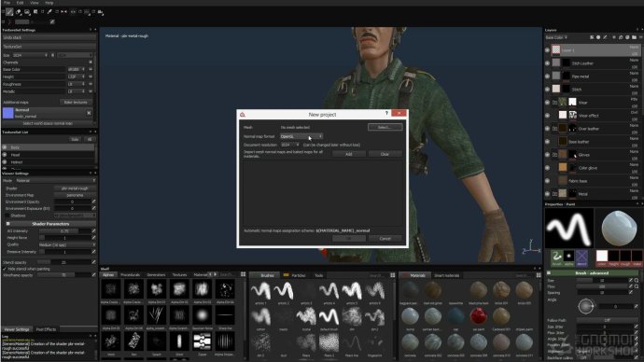
Task: Select the red car paint material sphere
Action: (478, 316)
